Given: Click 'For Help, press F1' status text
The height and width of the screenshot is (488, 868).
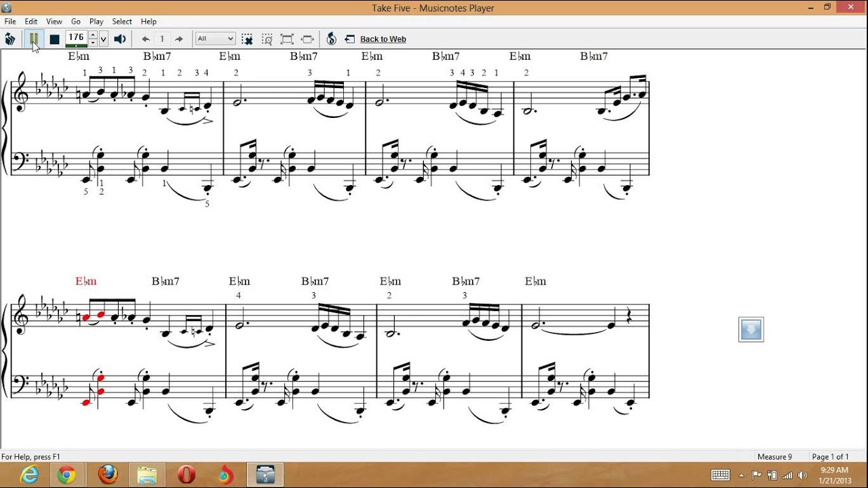Looking at the screenshot, I should [31, 457].
